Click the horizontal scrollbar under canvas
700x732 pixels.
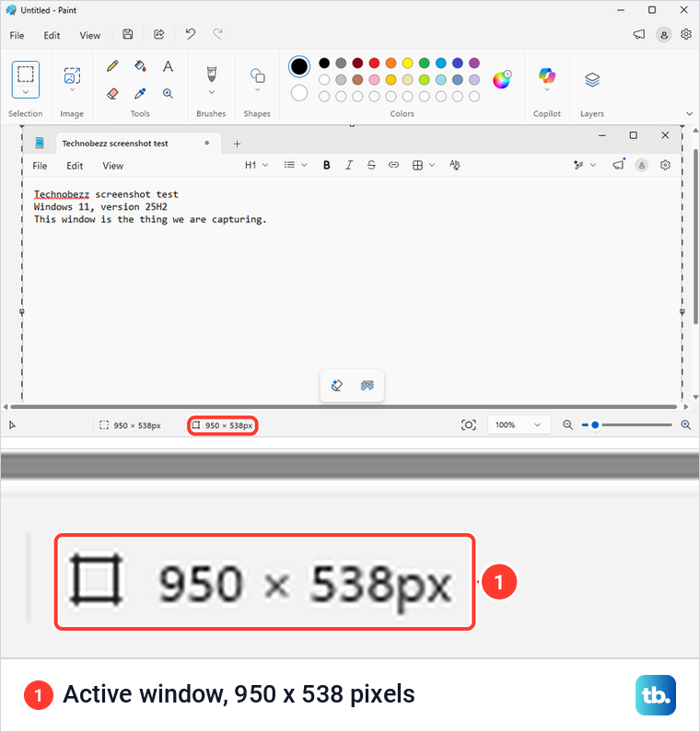click(344, 407)
